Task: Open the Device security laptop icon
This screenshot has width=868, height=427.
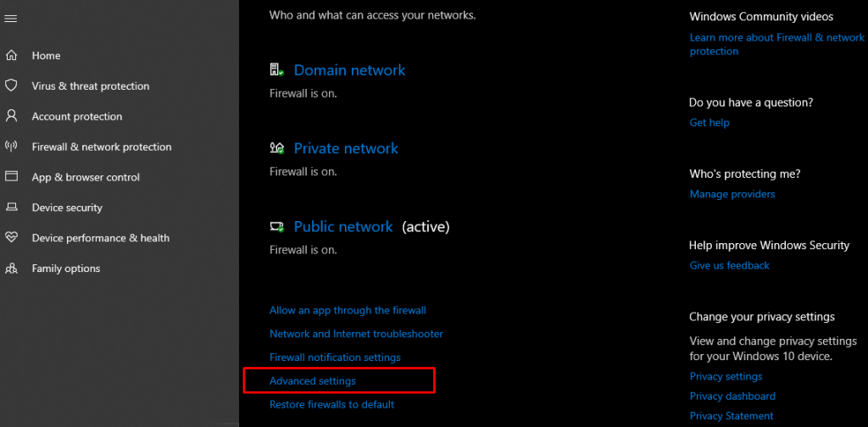Action: [x=11, y=208]
